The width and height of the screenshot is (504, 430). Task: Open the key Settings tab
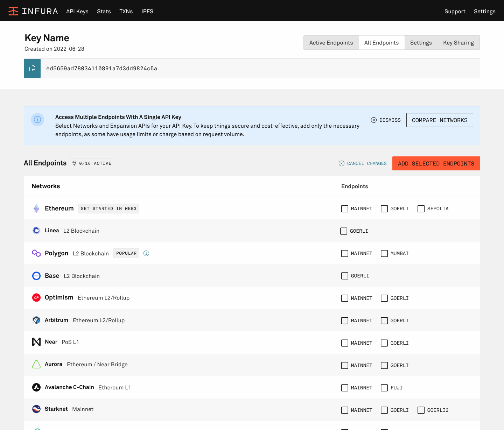[x=421, y=43]
